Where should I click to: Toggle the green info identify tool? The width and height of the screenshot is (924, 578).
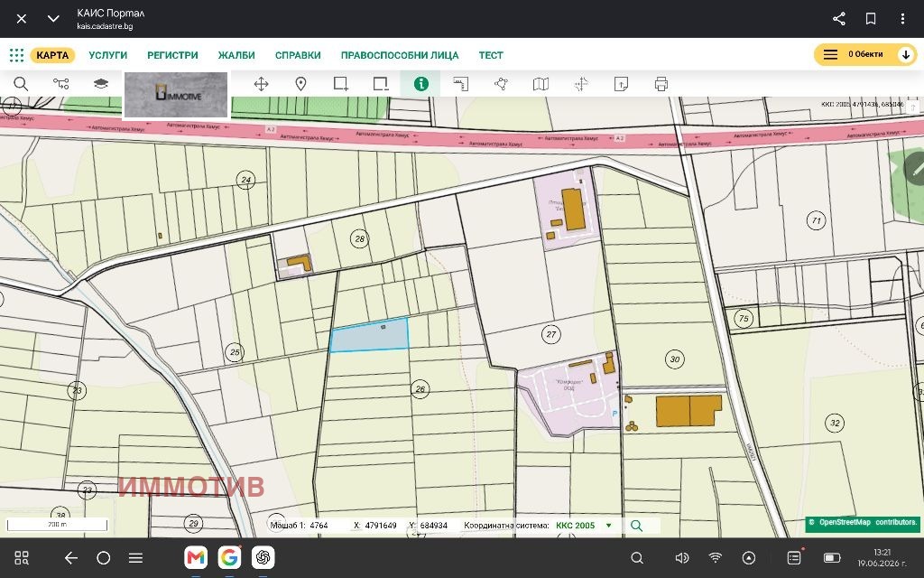coord(420,84)
